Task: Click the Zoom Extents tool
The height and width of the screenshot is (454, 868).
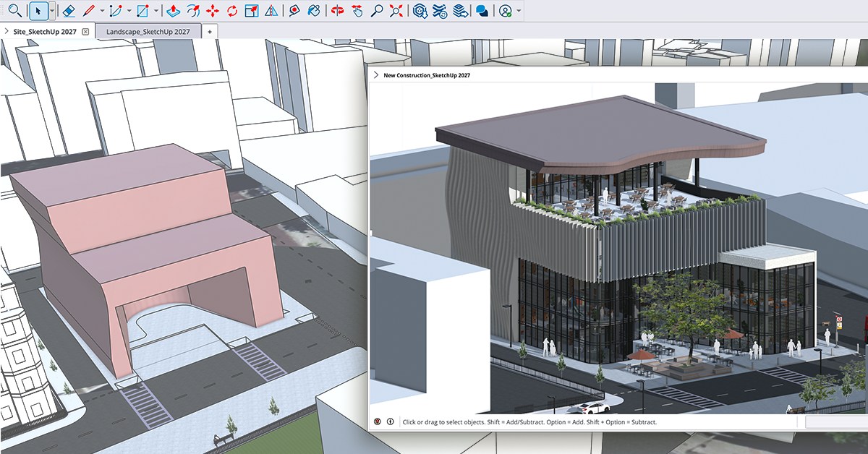Action: (x=396, y=11)
